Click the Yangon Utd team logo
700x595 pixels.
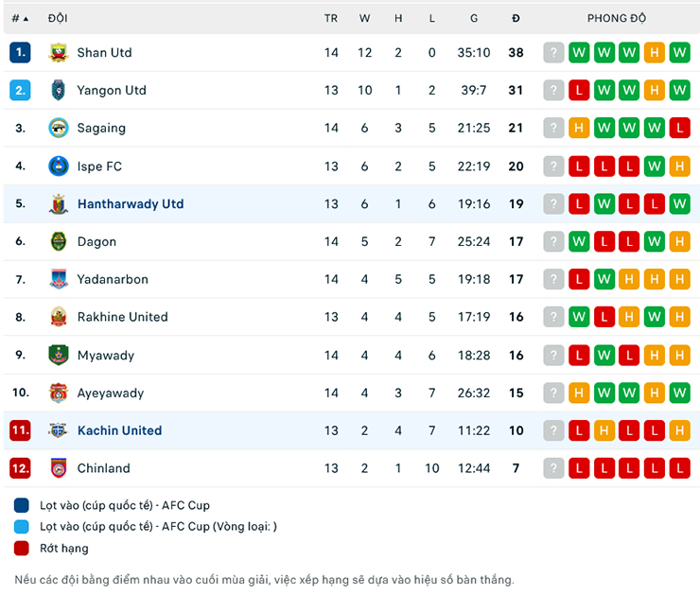pyautogui.click(x=59, y=91)
